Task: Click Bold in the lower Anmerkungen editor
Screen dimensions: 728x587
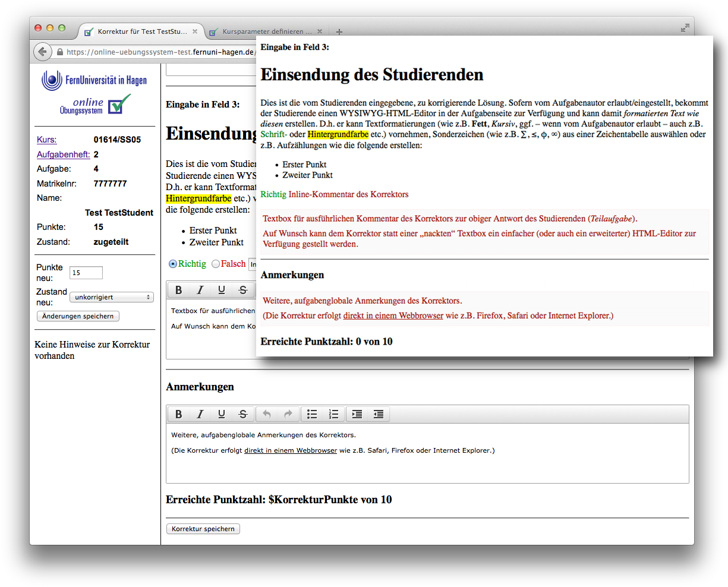Action: (x=178, y=414)
